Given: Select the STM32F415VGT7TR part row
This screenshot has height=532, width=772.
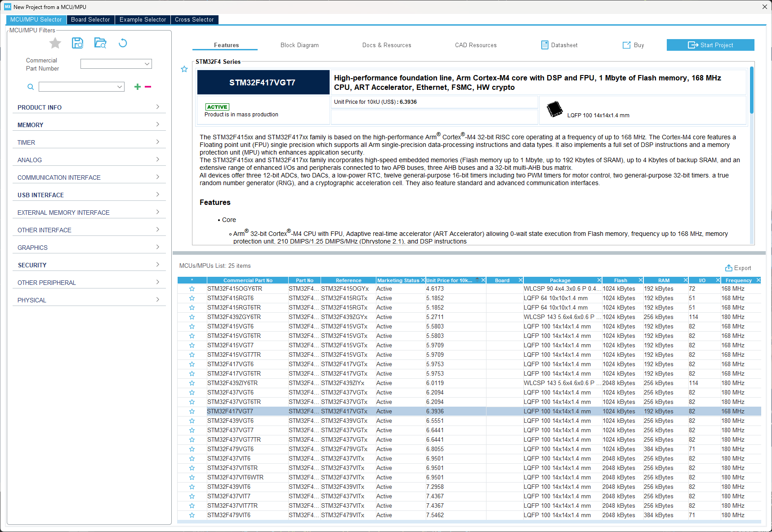Looking at the screenshot, I should click(469, 355).
